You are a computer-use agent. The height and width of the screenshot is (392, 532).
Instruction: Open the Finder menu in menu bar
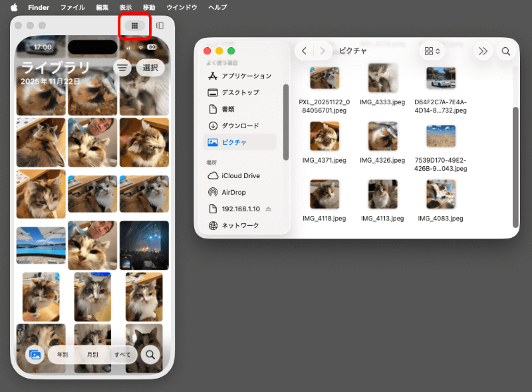pos(39,7)
